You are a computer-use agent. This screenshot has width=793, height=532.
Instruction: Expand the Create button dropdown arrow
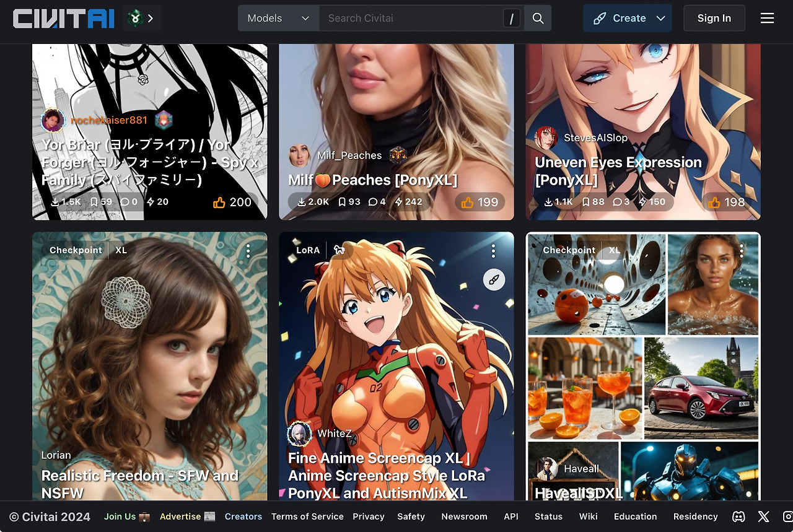pos(661,19)
